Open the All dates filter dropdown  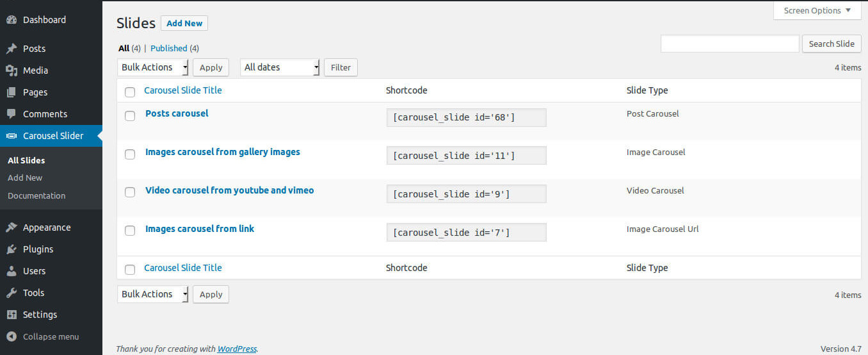[280, 67]
